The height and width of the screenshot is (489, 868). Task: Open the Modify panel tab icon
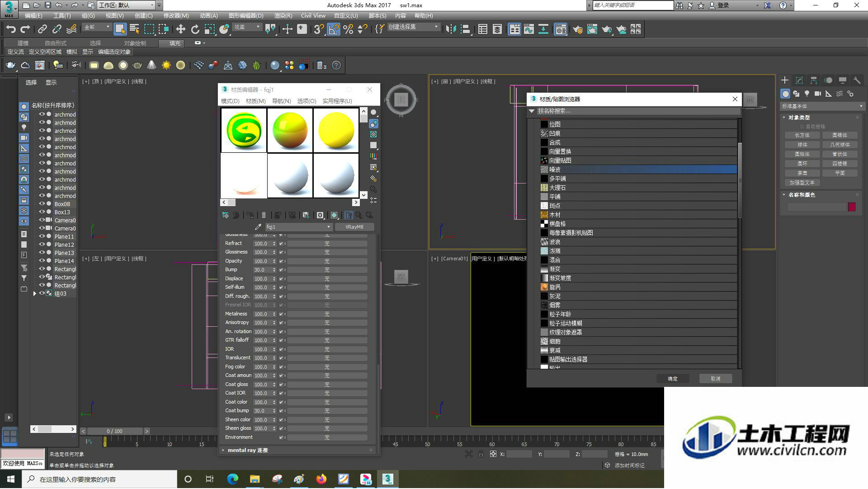[799, 80]
